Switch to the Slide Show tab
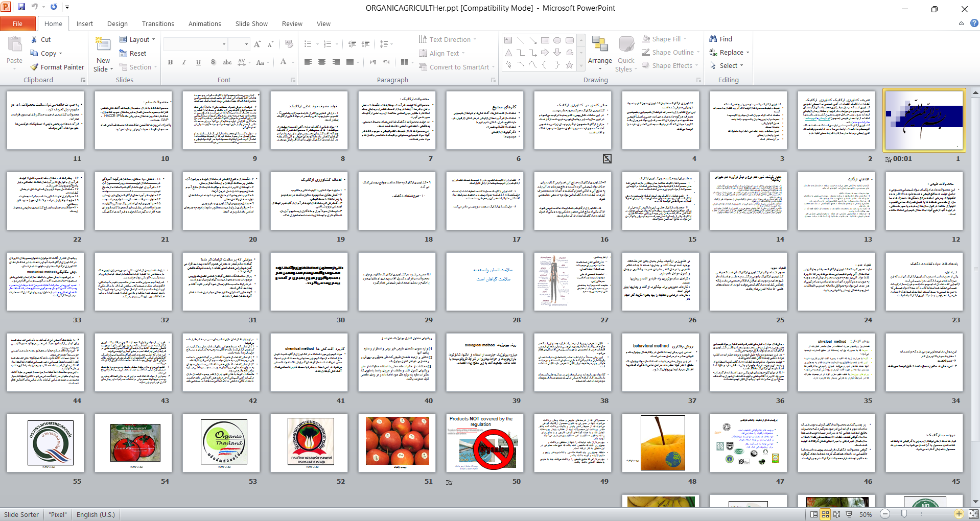Screen dimensions: 980x521 251,23
